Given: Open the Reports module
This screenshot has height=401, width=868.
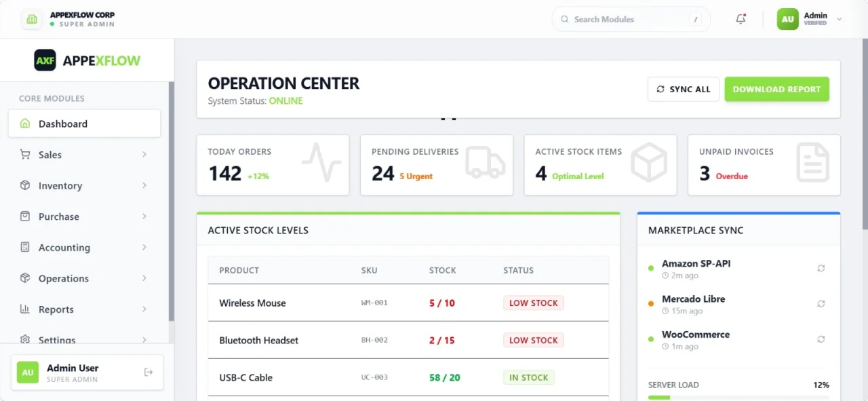Looking at the screenshot, I should 85,309.
